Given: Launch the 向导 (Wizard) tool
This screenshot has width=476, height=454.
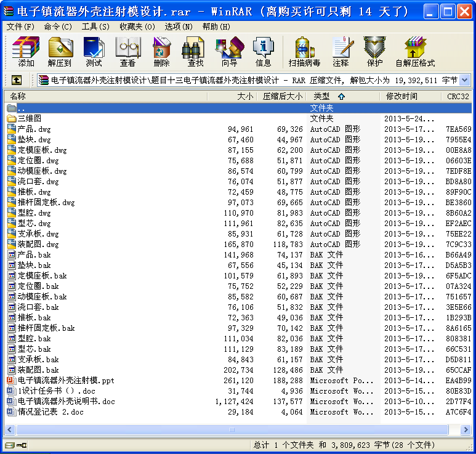Looking at the screenshot, I should [229, 52].
